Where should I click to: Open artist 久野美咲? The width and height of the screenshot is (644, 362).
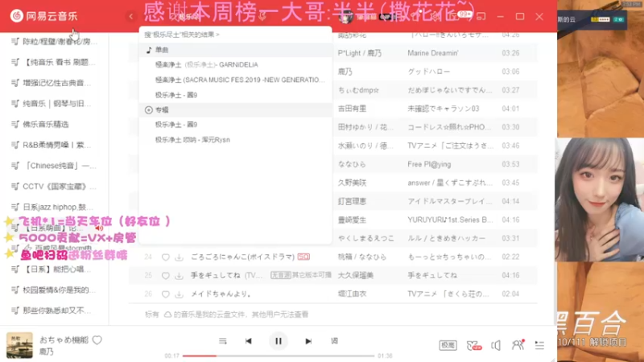[x=352, y=183]
